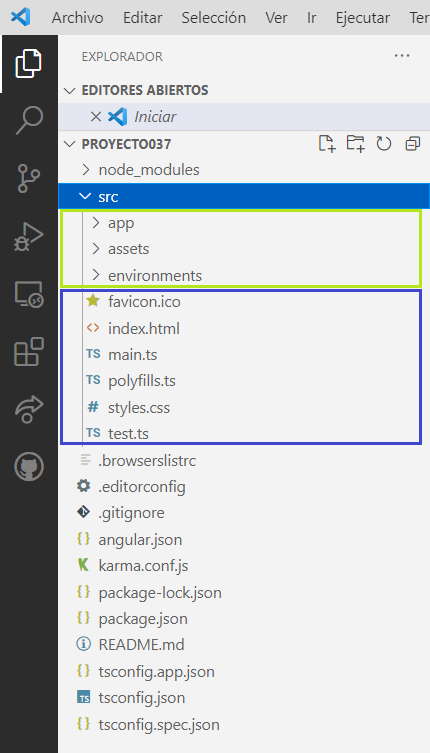Screen dimensions: 430x753
Task: Collapse all folders in the explorer
Action: (412, 144)
